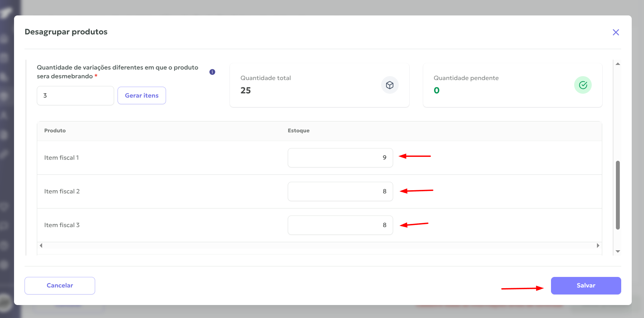The height and width of the screenshot is (318, 644).
Task: Click the Cancelar button
Action: click(60, 286)
